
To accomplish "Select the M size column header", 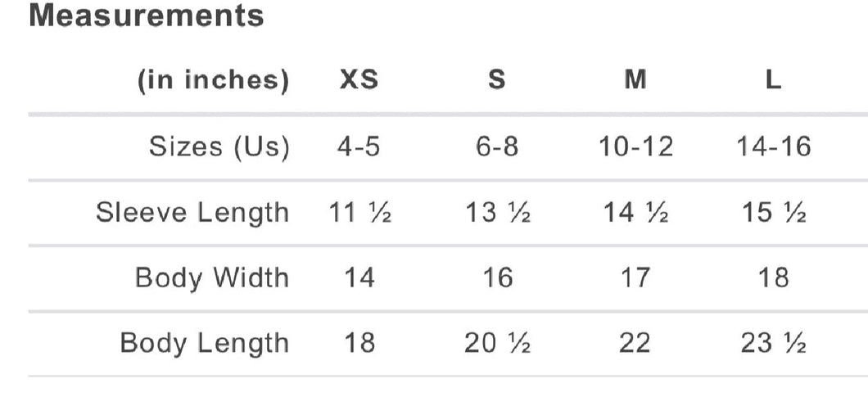I will click(x=635, y=80).
